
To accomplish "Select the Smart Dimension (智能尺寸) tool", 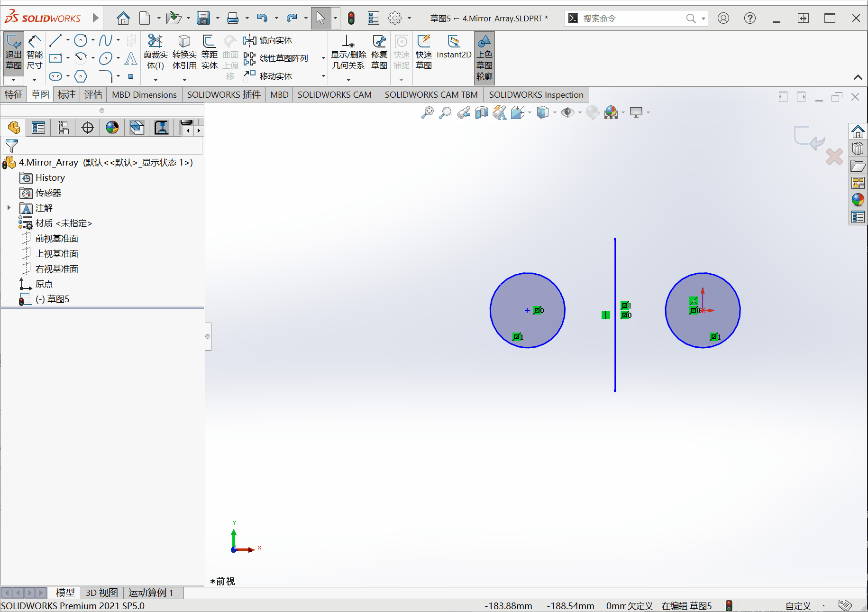I will click(34, 52).
